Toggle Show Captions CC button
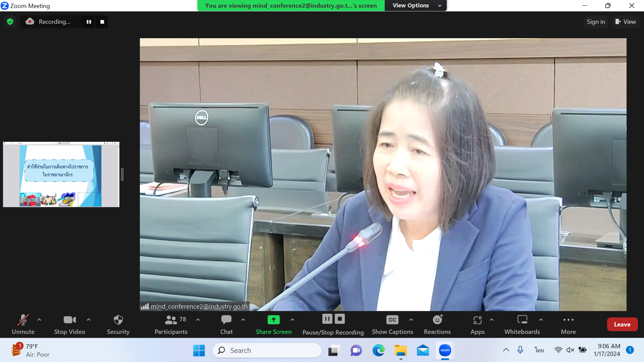644x362 pixels. pos(392,320)
